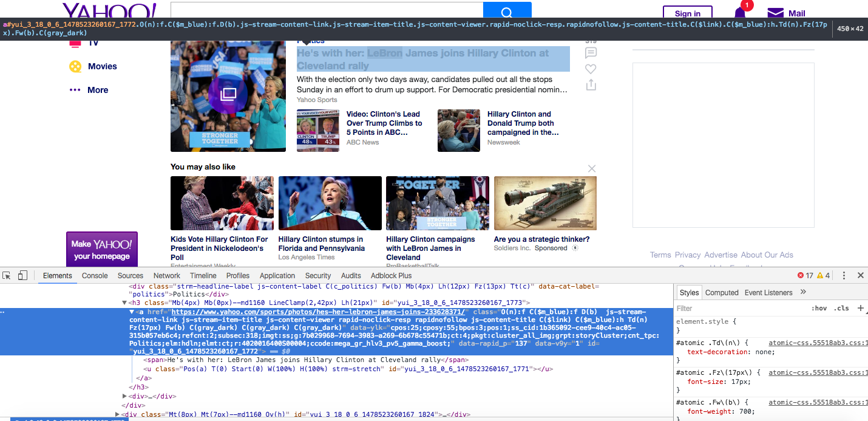Viewport: 868px width, 421px height.
Task: Open the Security tab
Action: coord(318,276)
